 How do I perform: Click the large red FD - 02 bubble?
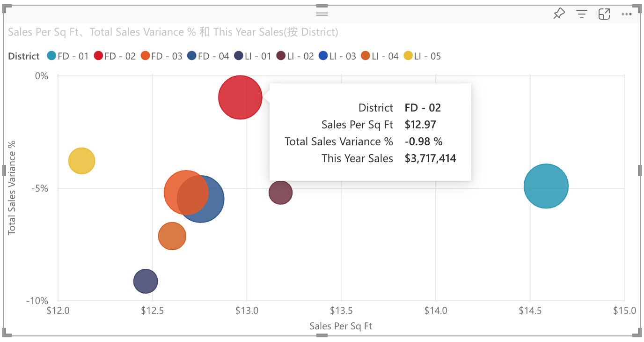240,97
